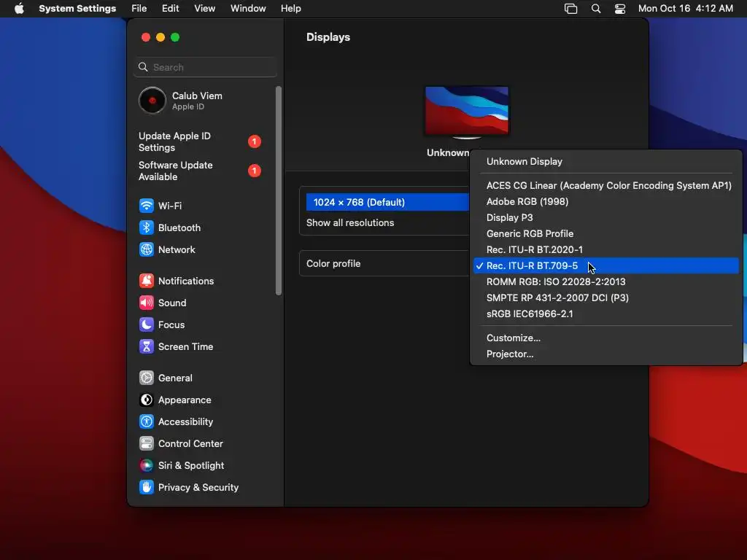
Task: Open the Appearance icon
Action: pos(146,400)
